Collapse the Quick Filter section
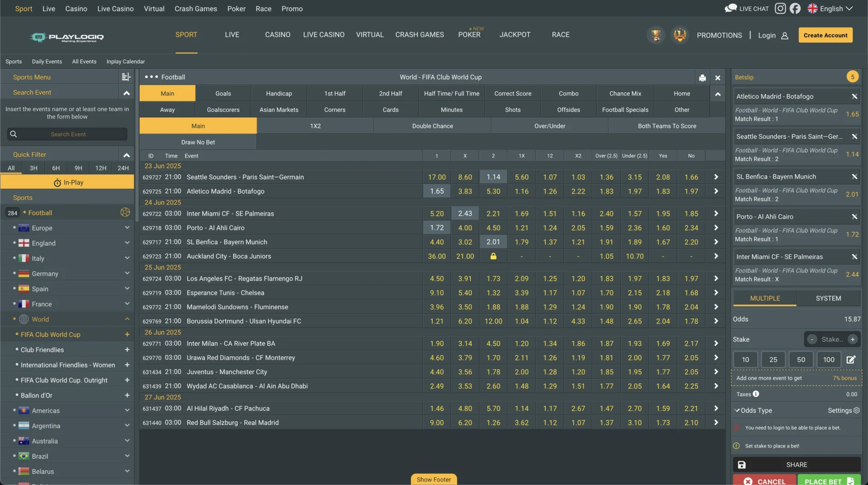The height and width of the screenshot is (485, 868). click(127, 155)
